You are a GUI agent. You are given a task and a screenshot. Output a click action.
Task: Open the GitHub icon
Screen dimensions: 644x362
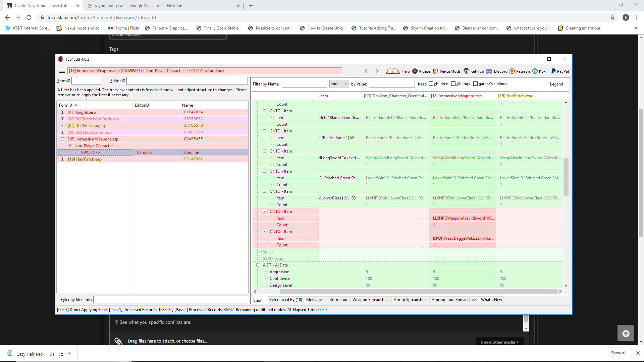pos(467,71)
